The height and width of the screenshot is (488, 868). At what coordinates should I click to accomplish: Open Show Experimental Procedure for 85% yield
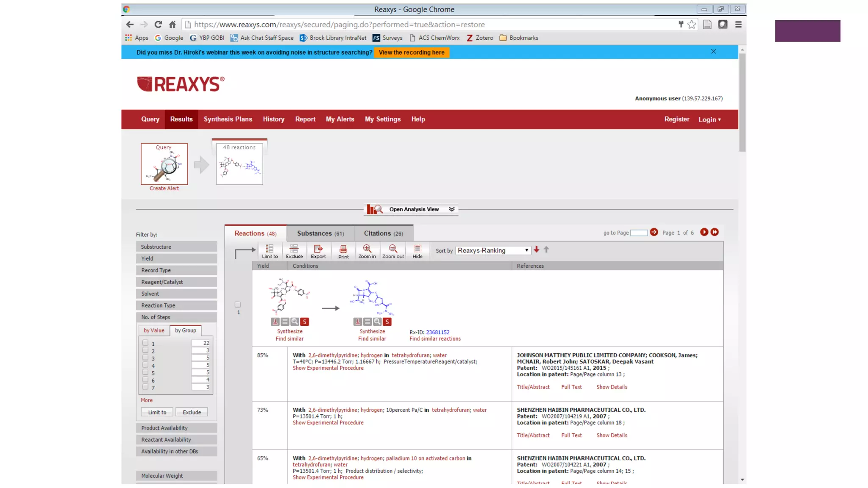pyautogui.click(x=328, y=368)
